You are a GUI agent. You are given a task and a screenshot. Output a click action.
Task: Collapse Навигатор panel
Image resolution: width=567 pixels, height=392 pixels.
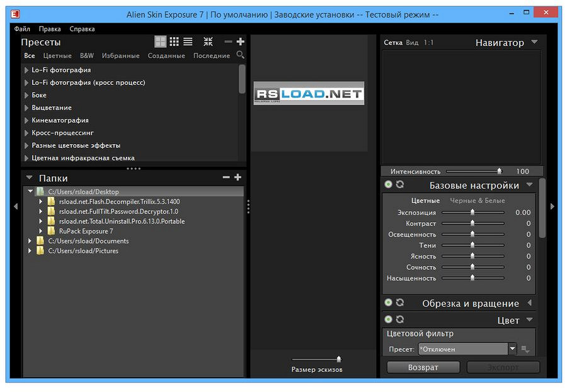[534, 42]
